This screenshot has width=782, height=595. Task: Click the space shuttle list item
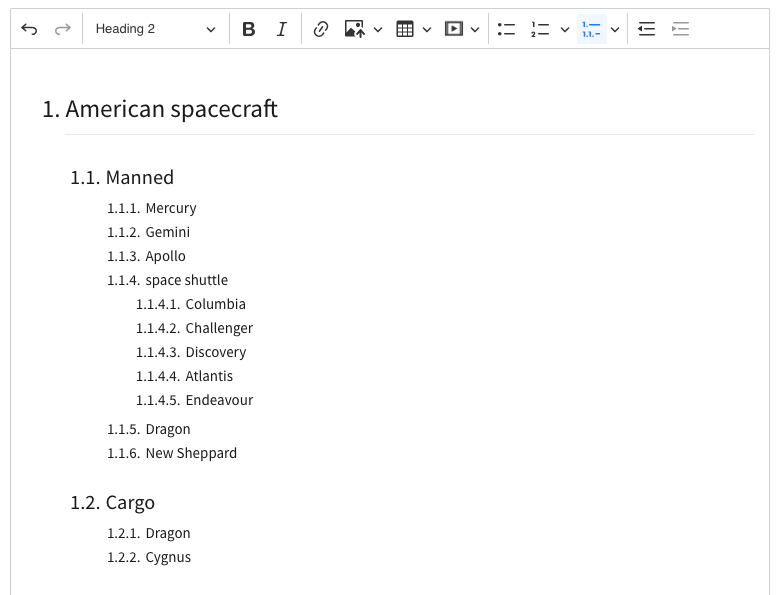point(187,280)
